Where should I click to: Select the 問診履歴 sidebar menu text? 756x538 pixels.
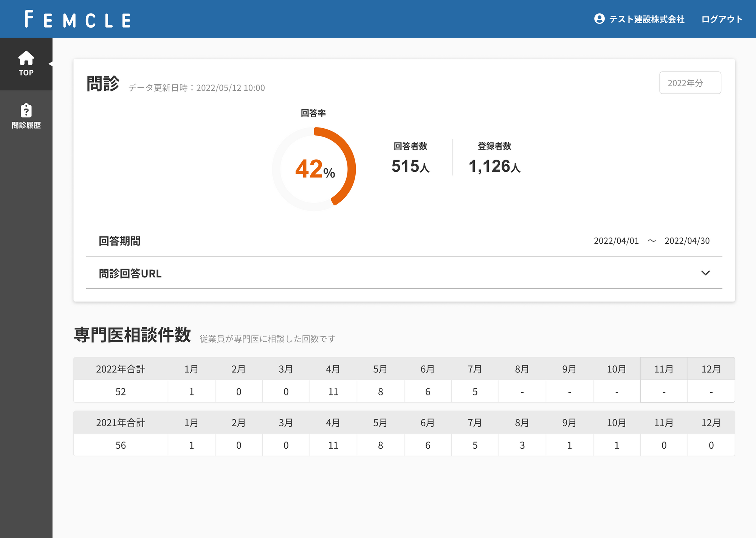pos(26,125)
